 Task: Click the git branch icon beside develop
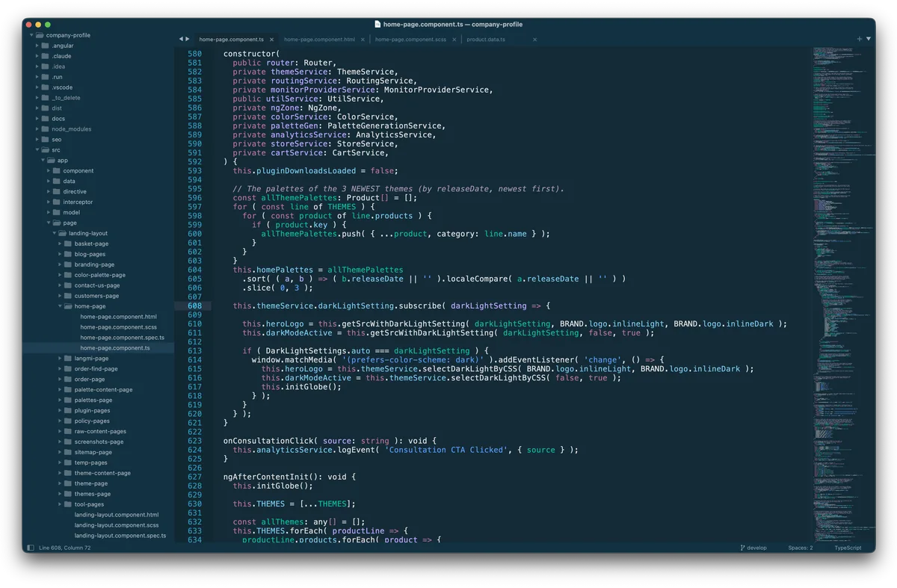742,548
